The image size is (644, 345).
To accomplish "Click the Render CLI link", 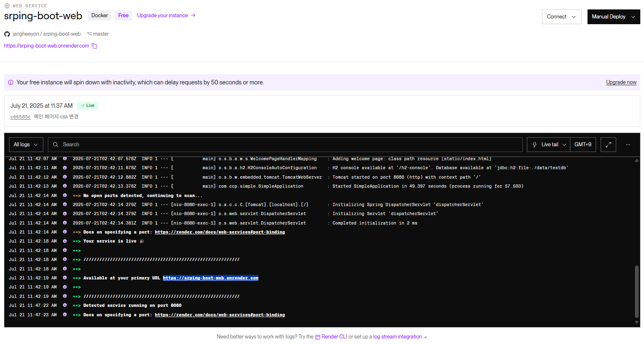I will (334, 337).
